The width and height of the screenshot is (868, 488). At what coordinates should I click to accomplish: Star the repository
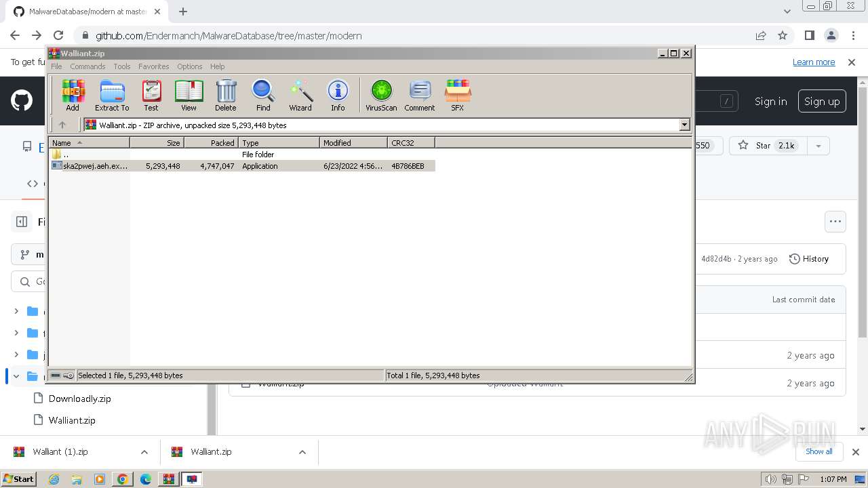click(x=767, y=145)
